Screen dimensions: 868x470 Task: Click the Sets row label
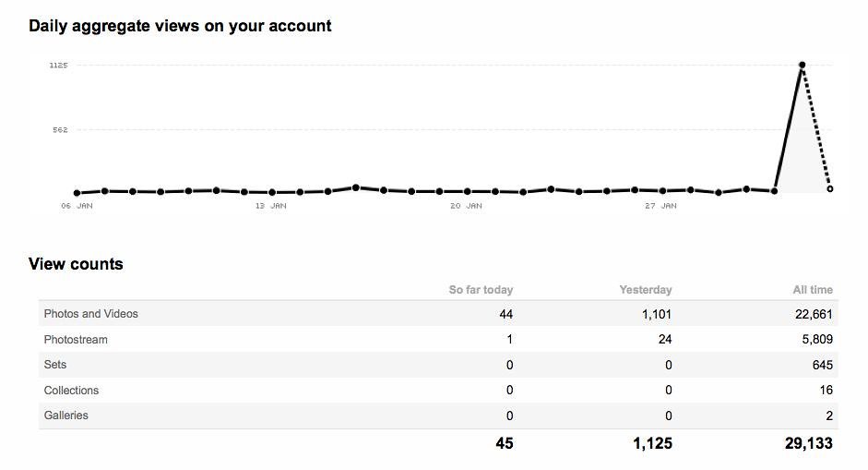tap(55, 365)
